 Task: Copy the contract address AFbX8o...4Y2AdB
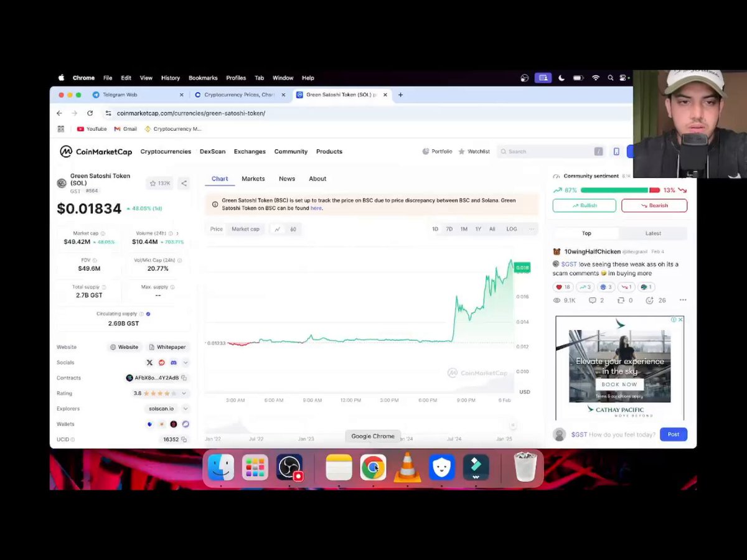(184, 378)
